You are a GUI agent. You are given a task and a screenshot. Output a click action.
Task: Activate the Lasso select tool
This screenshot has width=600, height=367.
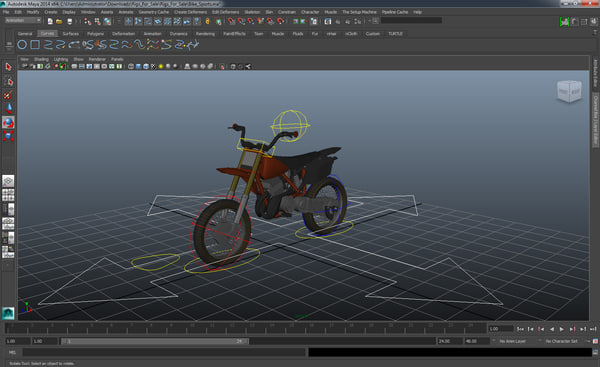tap(8, 81)
